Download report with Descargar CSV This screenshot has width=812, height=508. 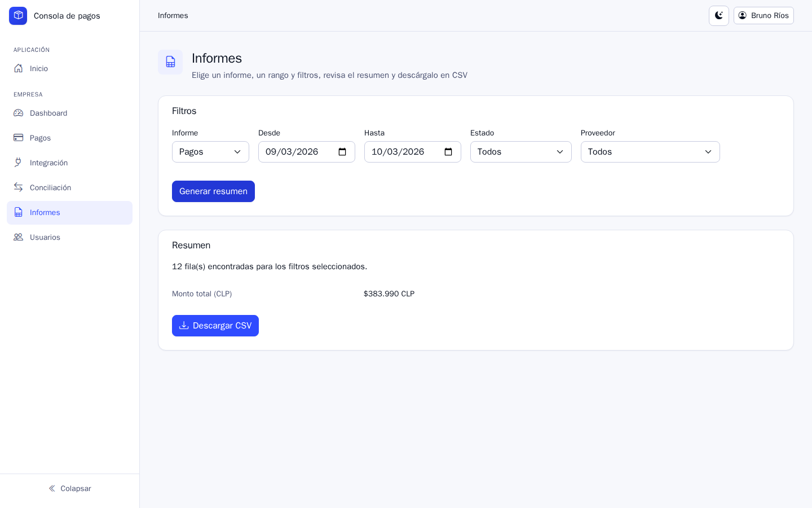click(215, 326)
